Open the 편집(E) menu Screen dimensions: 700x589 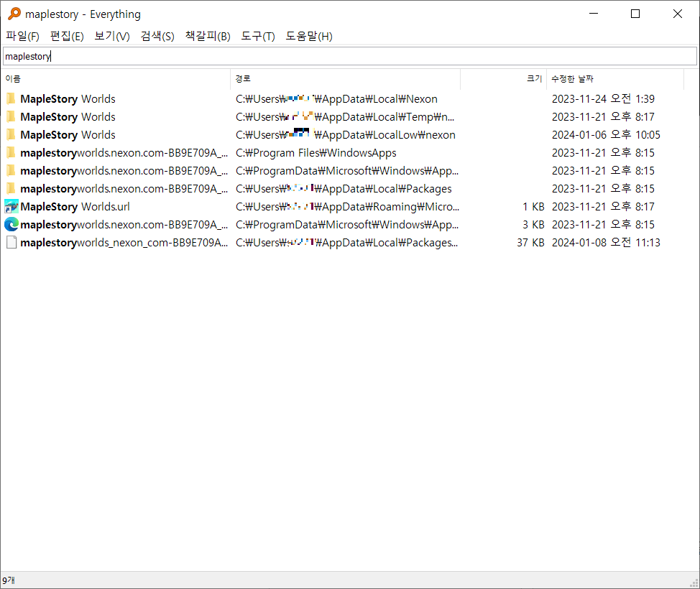tap(67, 36)
